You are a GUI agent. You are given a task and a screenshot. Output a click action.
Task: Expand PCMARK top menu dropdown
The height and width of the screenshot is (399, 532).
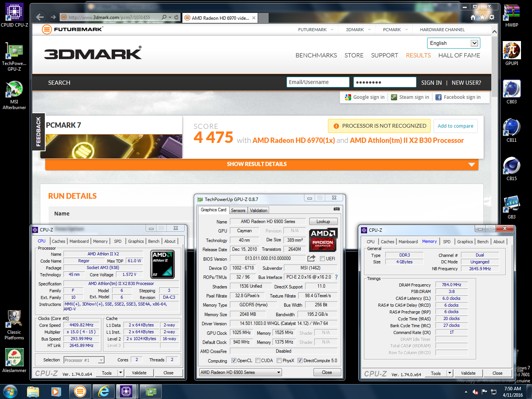click(x=407, y=30)
